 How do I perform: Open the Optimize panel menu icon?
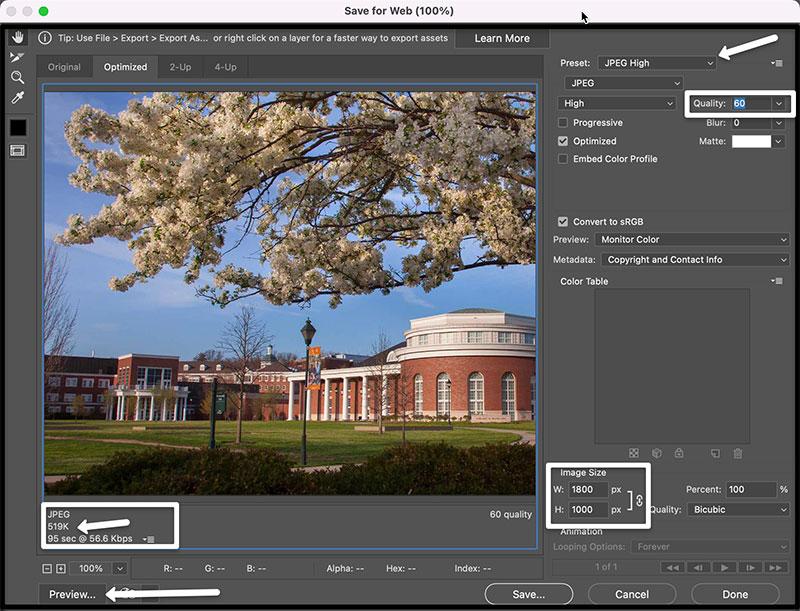coord(777,63)
